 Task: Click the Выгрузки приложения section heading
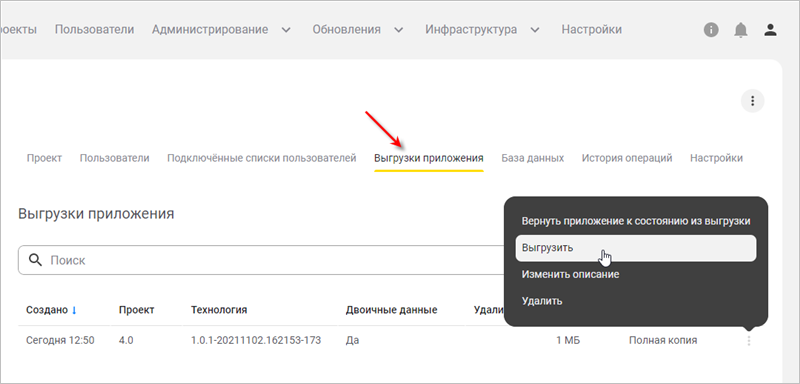(x=96, y=214)
